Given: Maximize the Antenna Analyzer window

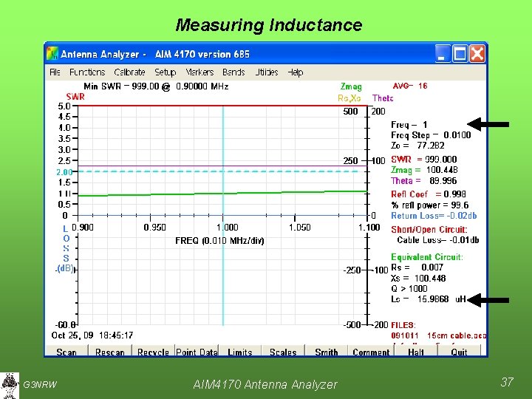Looking at the screenshot, I should pos(460,54).
